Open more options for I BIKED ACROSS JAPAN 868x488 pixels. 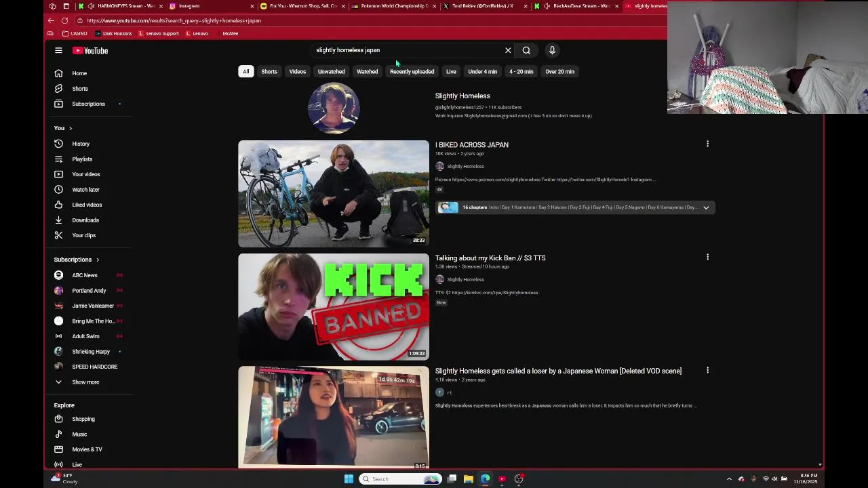(x=707, y=144)
